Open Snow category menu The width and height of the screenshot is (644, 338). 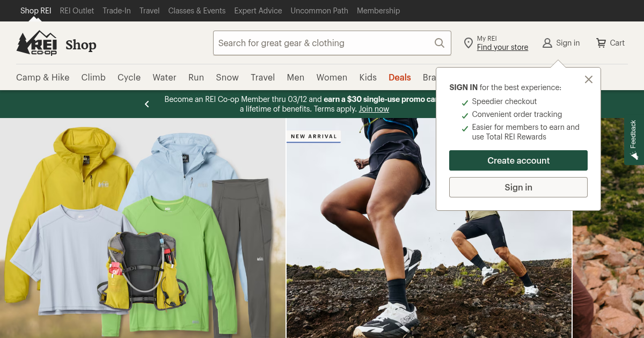point(227,77)
